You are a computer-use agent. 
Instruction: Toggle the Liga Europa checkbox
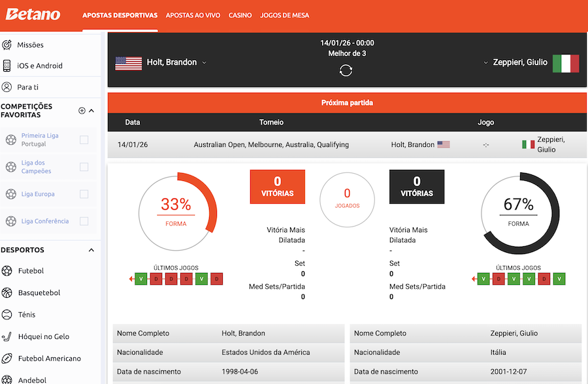[83, 193]
